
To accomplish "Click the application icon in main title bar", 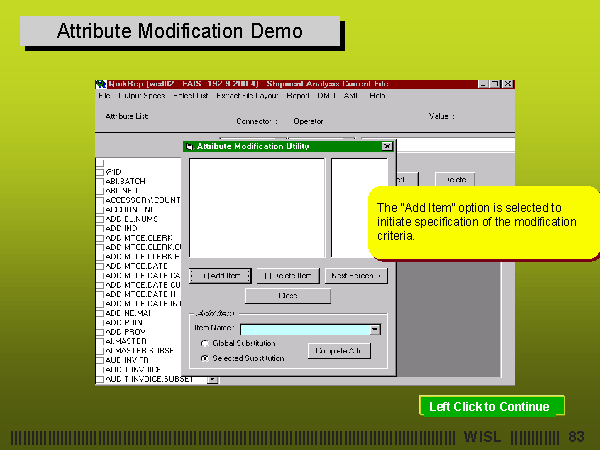I will click(x=100, y=84).
